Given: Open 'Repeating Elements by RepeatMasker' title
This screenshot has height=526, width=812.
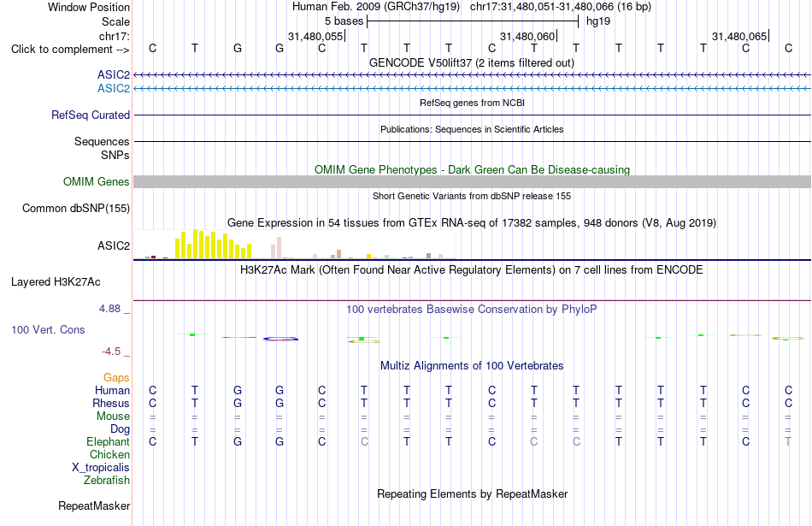Looking at the screenshot, I should (472, 493).
